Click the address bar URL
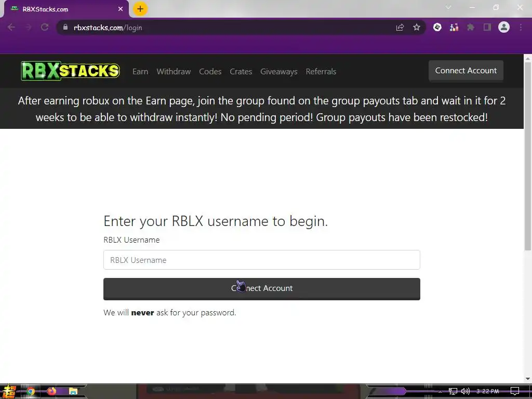 click(108, 28)
